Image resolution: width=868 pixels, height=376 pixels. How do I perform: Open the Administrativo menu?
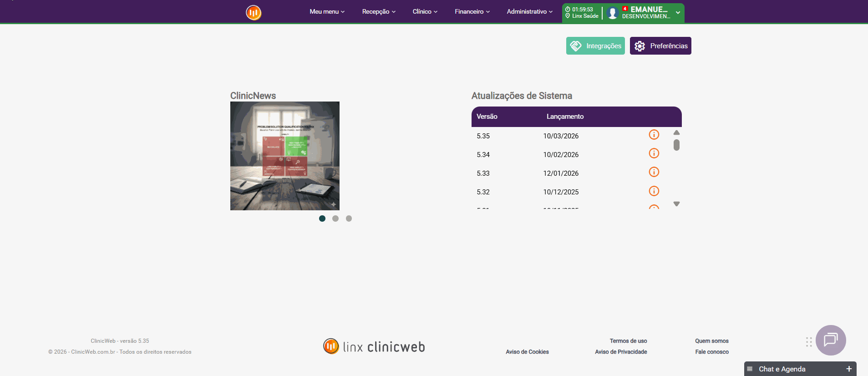tap(529, 12)
